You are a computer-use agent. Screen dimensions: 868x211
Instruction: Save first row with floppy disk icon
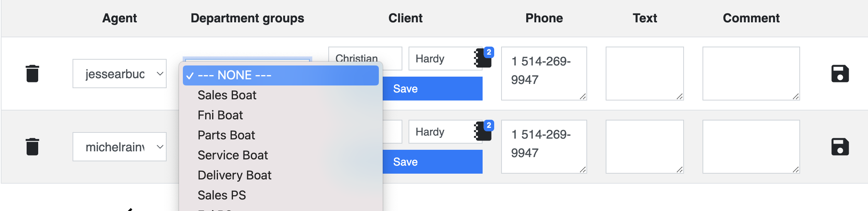(x=840, y=74)
